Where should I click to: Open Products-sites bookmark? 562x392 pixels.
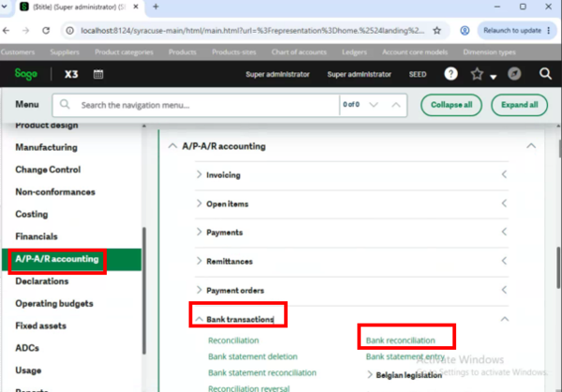tap(233, 52)
